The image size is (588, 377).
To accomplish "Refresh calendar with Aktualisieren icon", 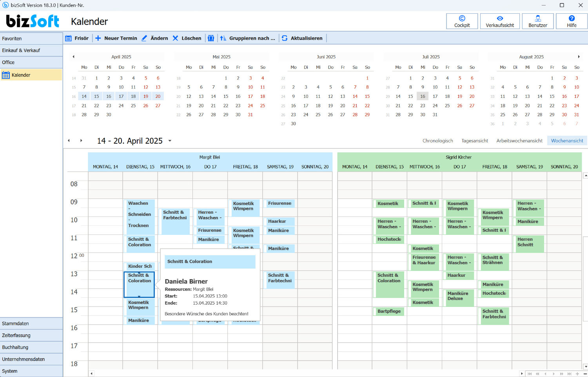I will (x=285, y=38).
